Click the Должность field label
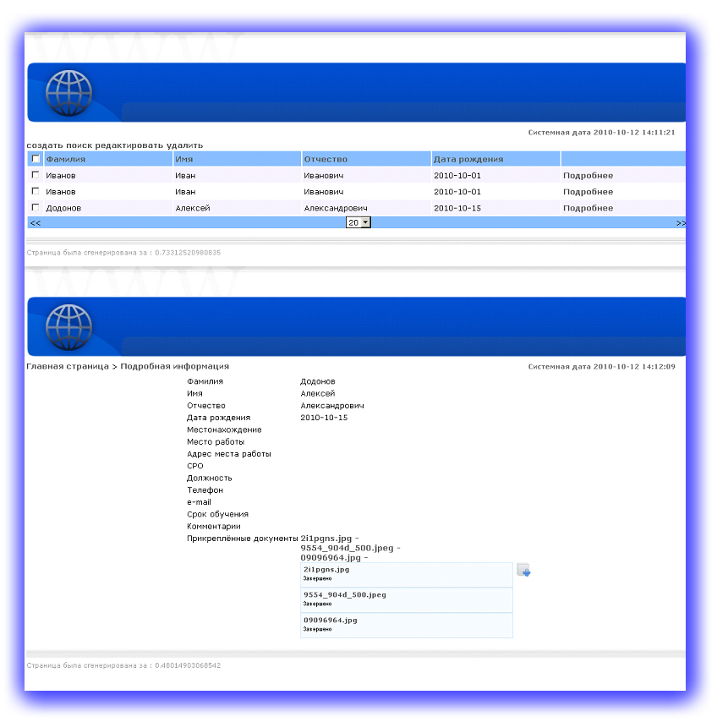The width and height of the screenshot is (728, 722). [x=210, y=478]
